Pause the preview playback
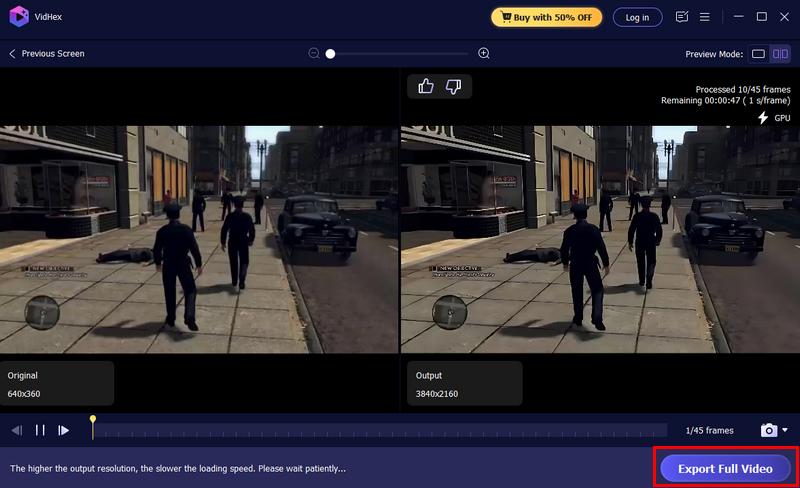Viewport: 800px width, 488px height. [40, 430]
